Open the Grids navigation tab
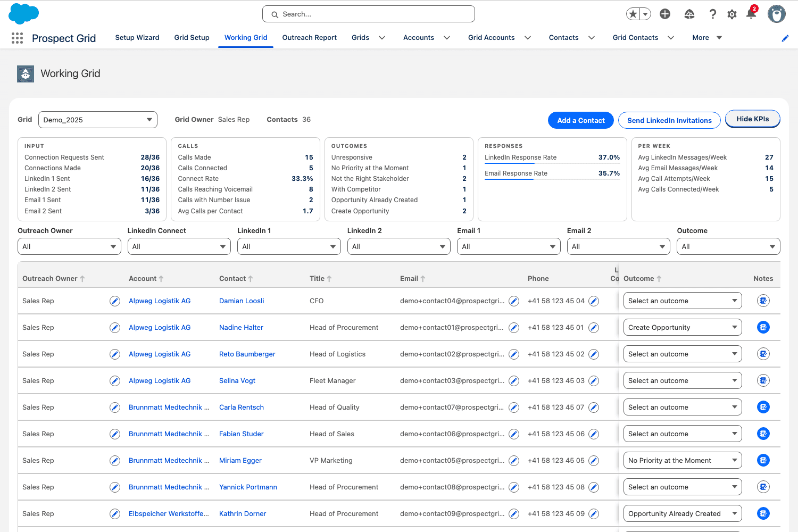 click(x=360, y=38)
